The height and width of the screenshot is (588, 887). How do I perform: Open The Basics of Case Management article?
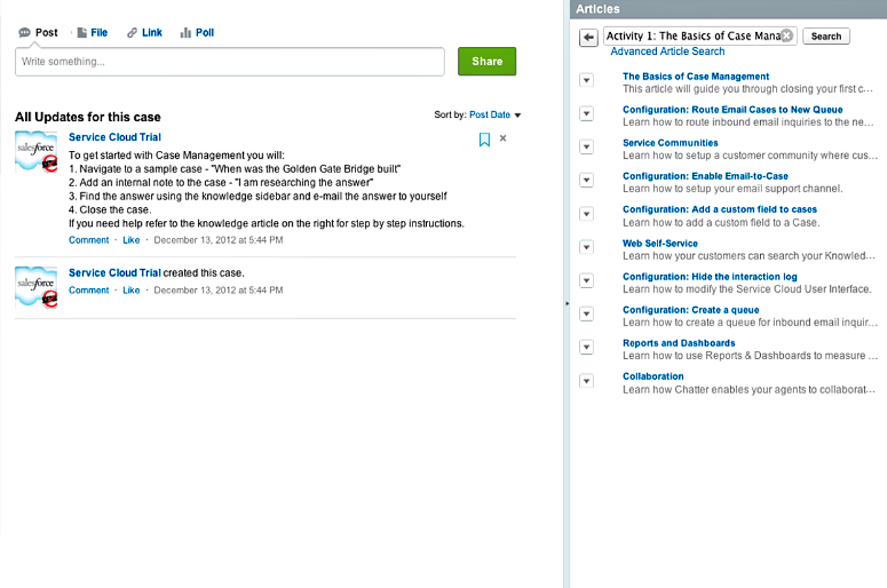(695, 76)
